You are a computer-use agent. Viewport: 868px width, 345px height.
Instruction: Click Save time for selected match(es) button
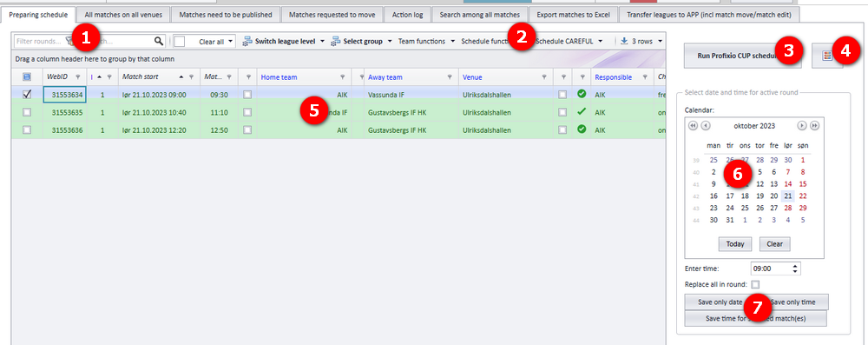[756, 318]
